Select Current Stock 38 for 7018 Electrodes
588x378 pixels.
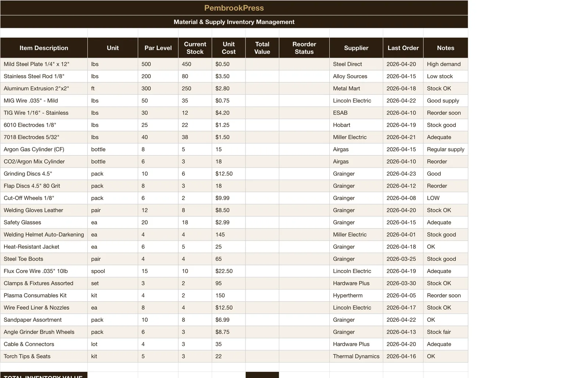click(195, 137)
